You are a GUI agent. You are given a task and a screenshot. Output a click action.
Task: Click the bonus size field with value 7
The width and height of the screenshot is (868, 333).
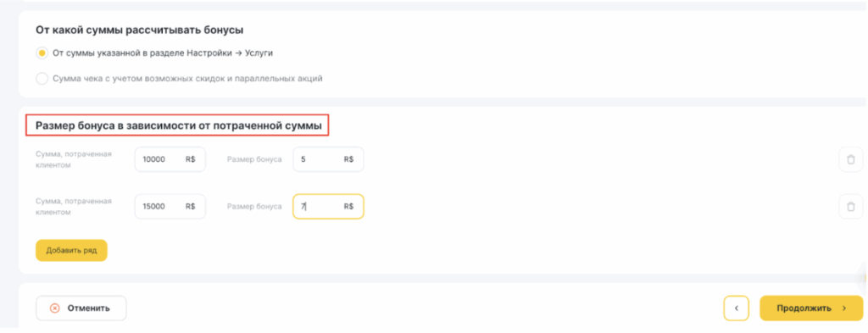(328, 207)
